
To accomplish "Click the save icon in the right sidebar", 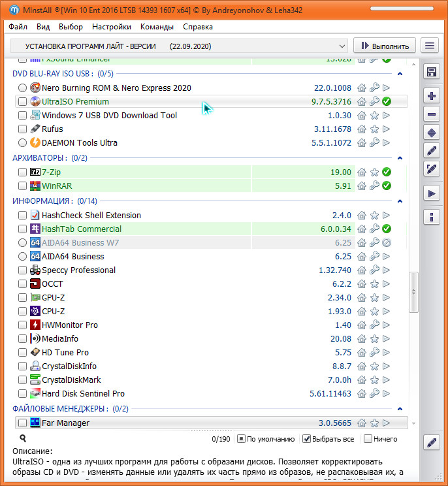I will [x=431, y=72].
